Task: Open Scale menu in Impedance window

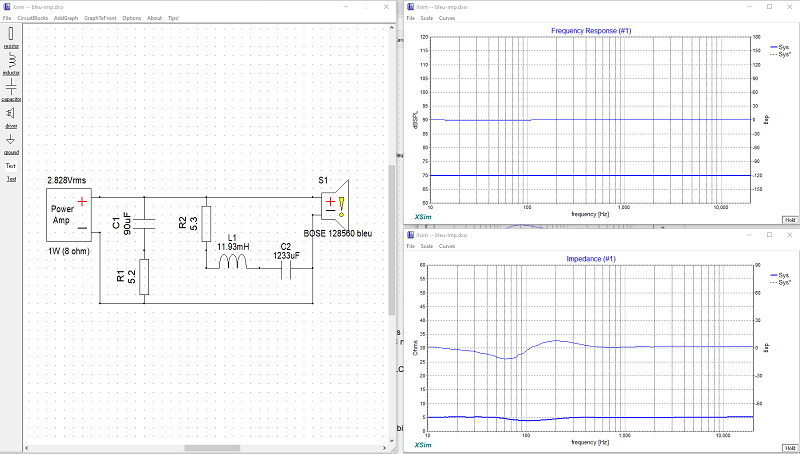Action: point(427,246)
